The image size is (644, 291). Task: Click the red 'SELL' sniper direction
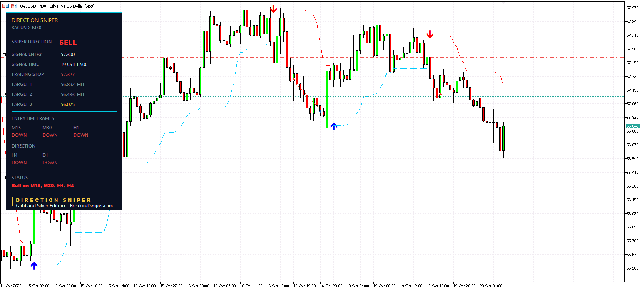(68, 42)
